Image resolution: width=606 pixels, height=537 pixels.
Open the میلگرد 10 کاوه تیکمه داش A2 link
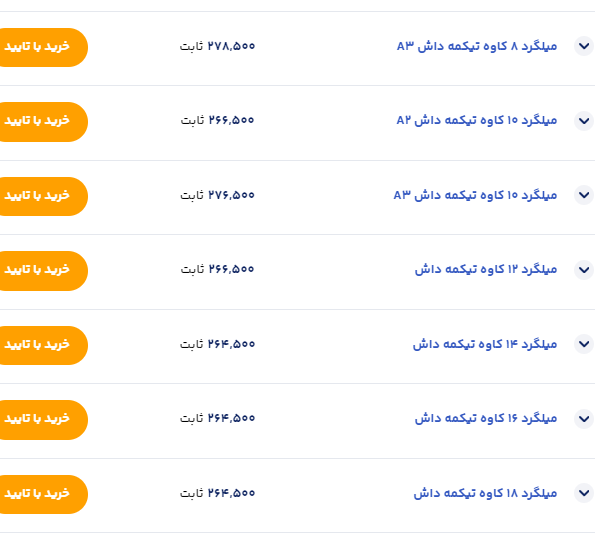pos(477,120)
